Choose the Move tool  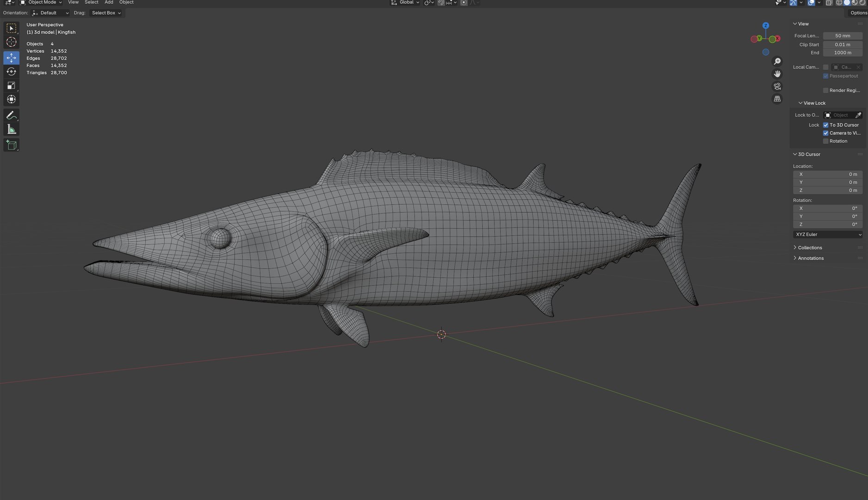[x=12, y=58]
